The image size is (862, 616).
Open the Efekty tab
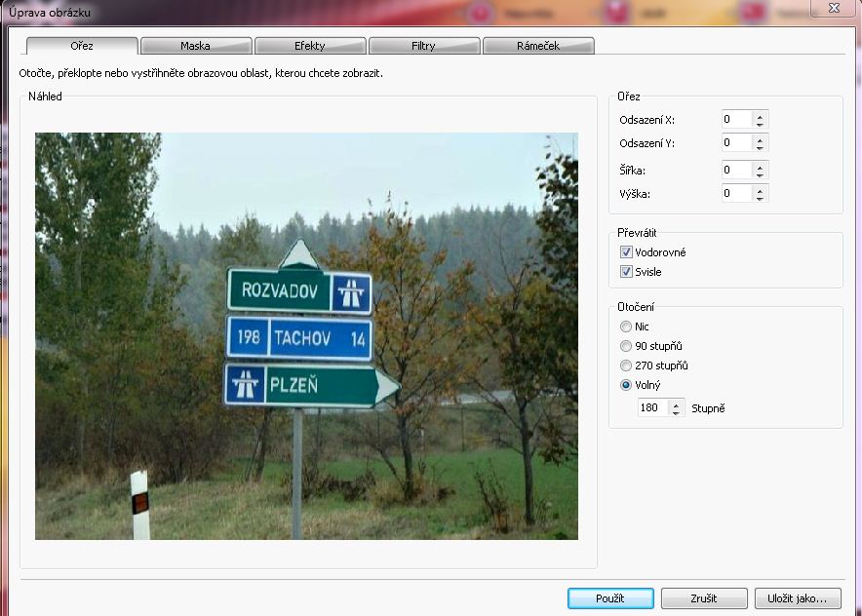click(309, 46)
